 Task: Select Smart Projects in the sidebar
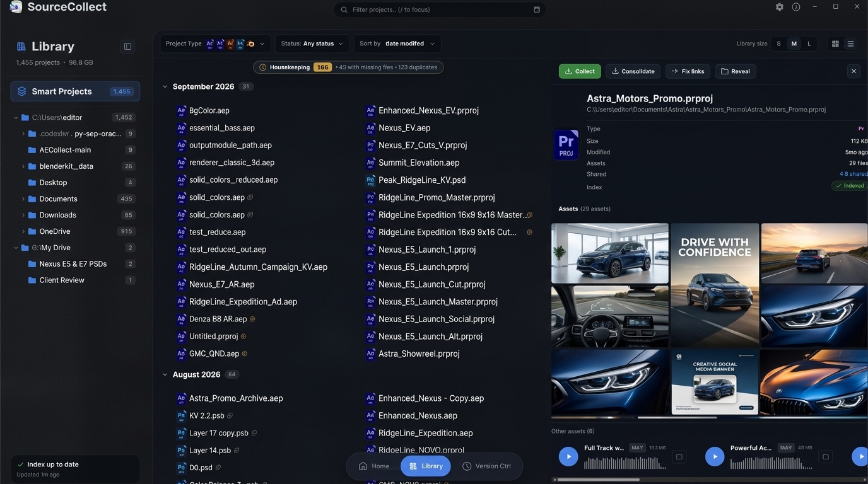pyautogui.click(x=75, y=91)
